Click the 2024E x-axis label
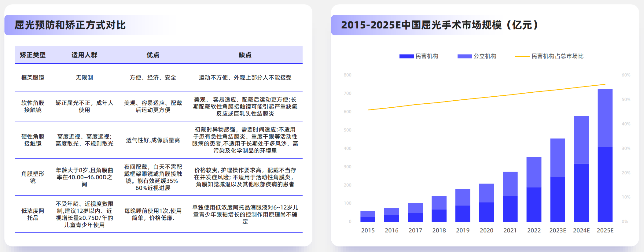 [581, 231]
